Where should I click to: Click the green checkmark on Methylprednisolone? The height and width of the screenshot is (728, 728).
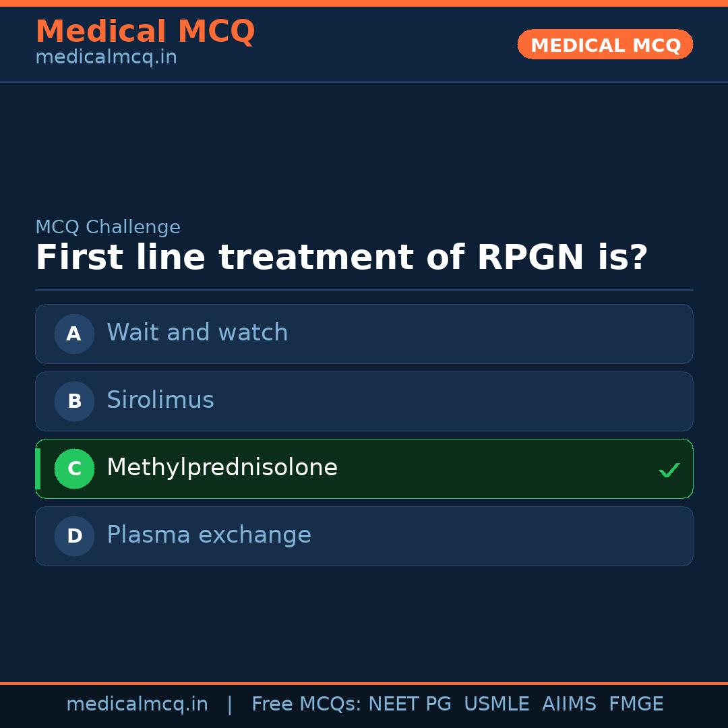(669, 470)
